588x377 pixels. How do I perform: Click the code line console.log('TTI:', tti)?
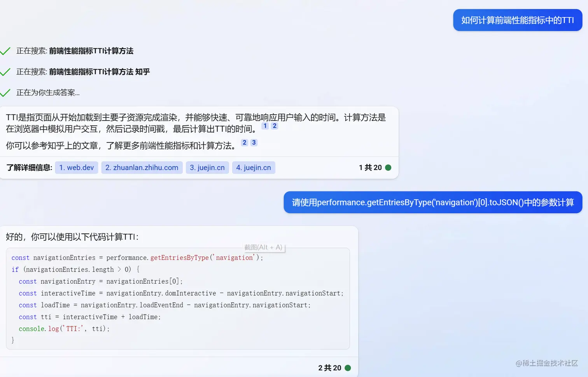click(x=64, y=329)
